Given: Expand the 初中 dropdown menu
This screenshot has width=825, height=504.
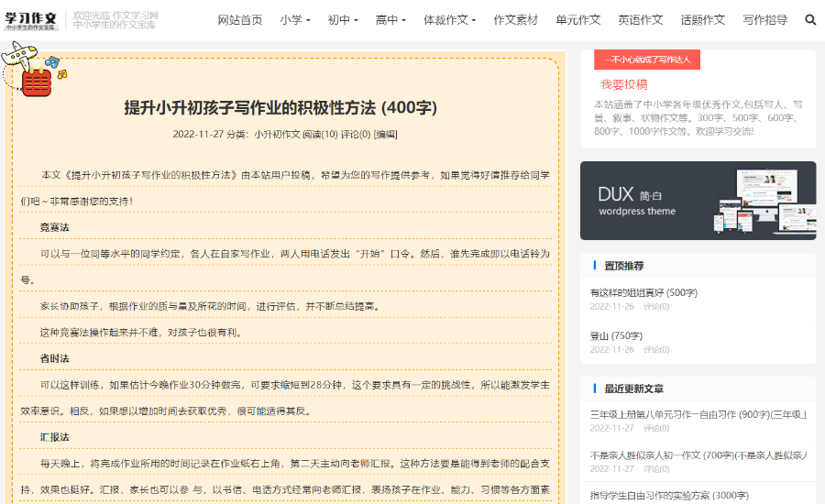Looking at the screenshot, I should click(x=343, y=20).
